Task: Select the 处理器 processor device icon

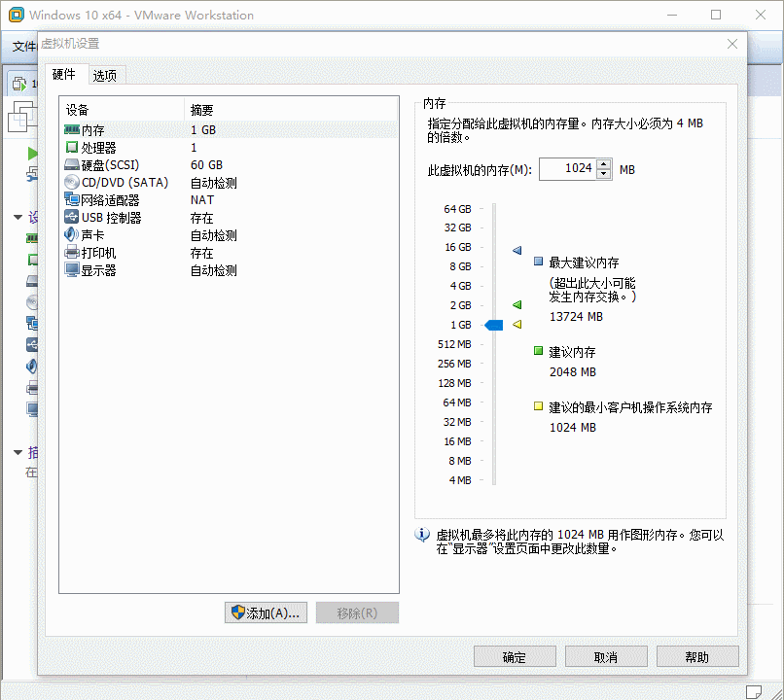Action: pos(72,148)
